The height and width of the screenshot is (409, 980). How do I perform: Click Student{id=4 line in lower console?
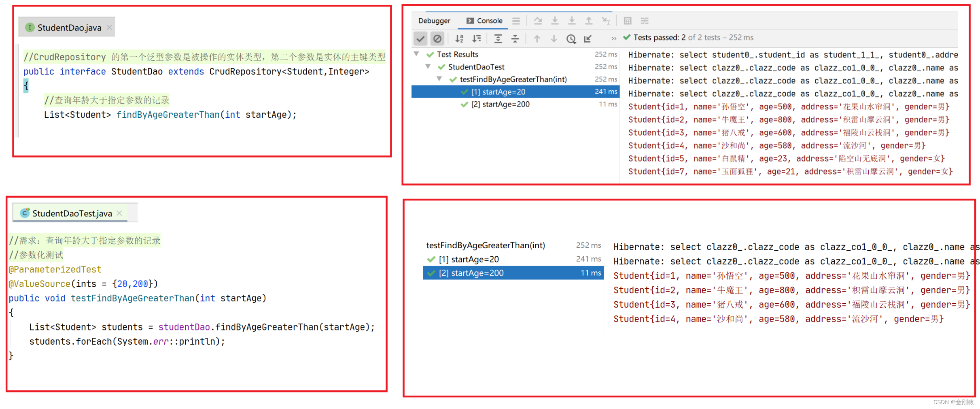(778, 319)
